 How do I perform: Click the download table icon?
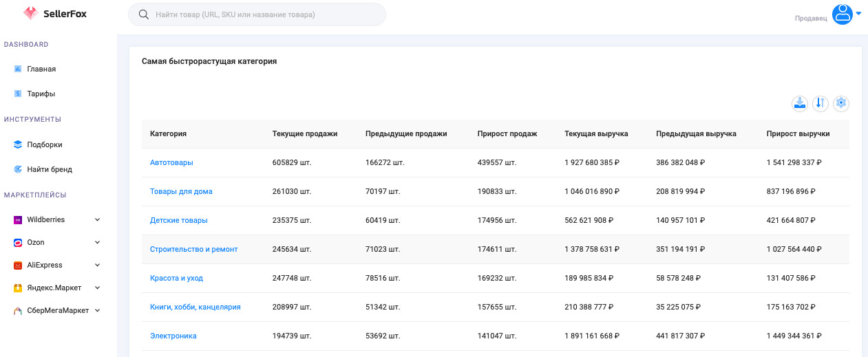click(x=800, y=103)
